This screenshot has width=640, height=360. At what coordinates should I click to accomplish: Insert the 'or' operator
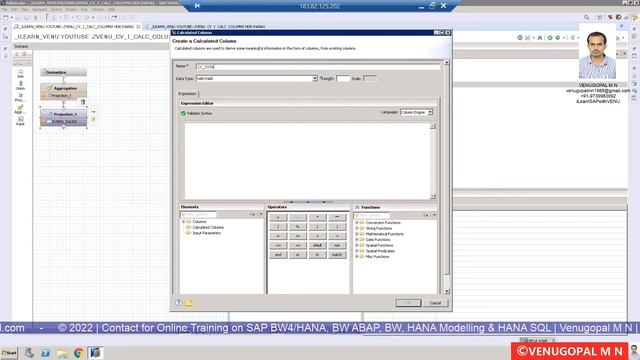click(298, 255)
